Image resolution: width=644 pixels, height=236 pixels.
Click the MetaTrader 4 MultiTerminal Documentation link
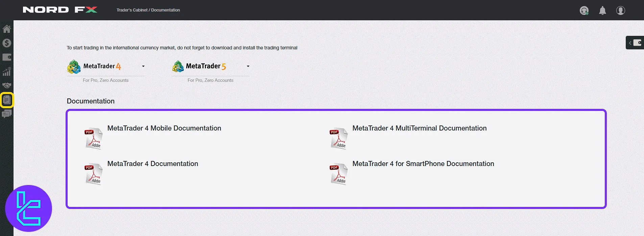click(420, 128)
